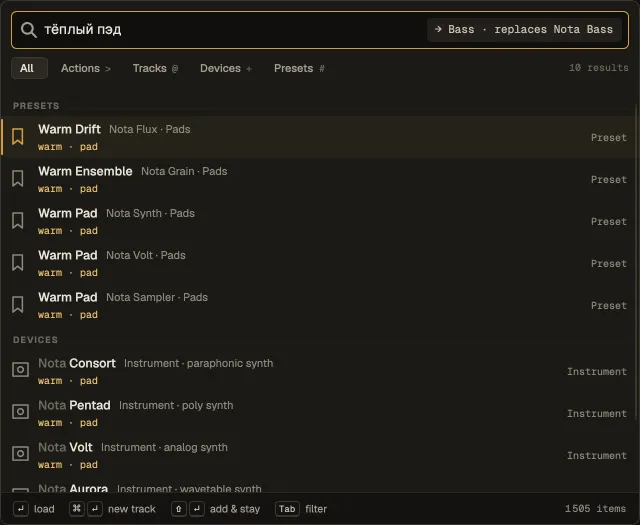Image resolution: width=640 pixels, height=525 pixels.
Task: Click the bookmark icon for Warm Ensemble
Action: pos(18,178)
